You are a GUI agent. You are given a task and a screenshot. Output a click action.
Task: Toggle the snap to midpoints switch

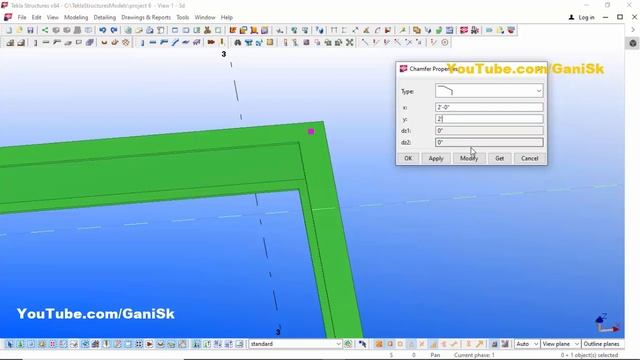(x=411, y=344)
